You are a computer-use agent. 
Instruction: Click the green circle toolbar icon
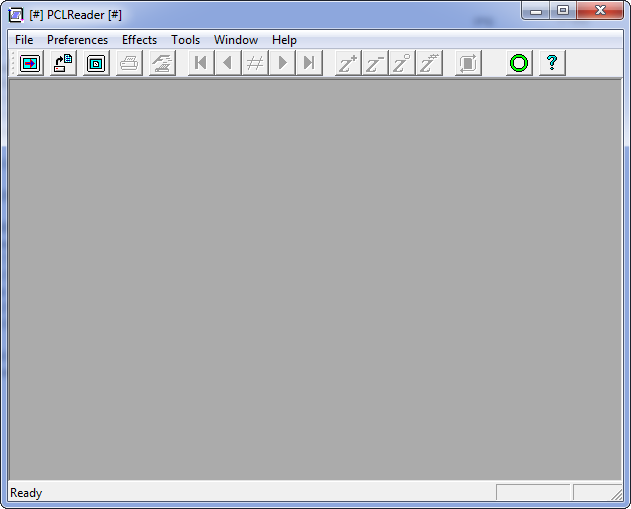pyautogui.click(x=519, y=63)
